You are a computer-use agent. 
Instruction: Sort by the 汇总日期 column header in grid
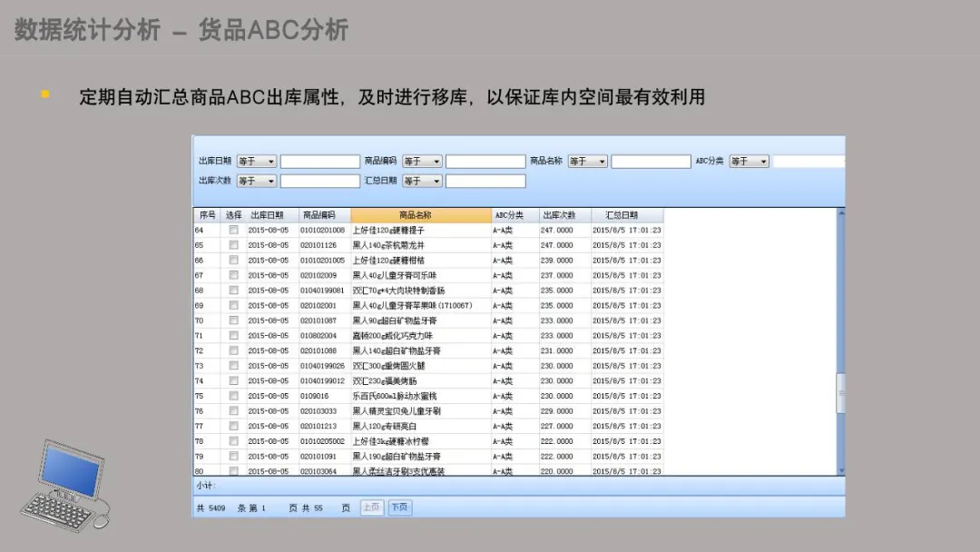click(627, 215)
